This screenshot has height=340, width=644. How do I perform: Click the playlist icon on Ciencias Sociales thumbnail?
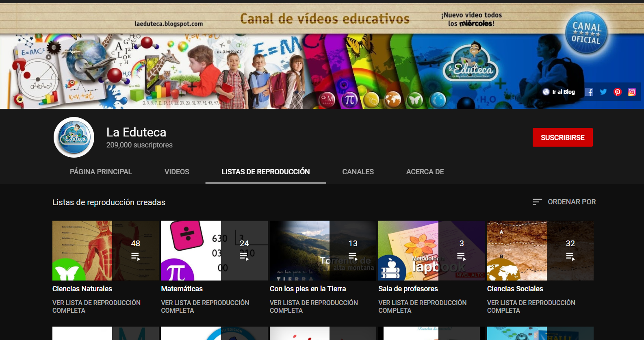pos(570,256)
